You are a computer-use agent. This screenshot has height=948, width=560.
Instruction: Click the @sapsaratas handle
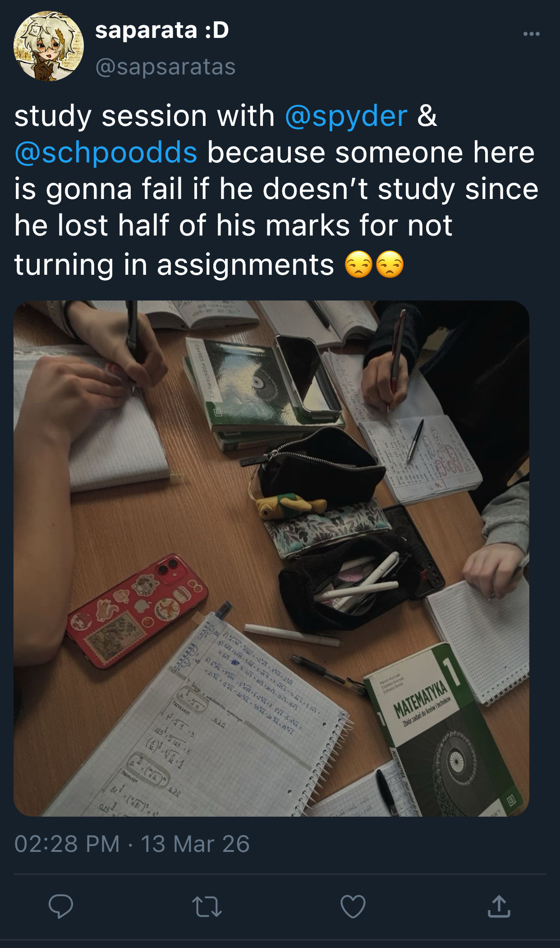click(165, 67)
